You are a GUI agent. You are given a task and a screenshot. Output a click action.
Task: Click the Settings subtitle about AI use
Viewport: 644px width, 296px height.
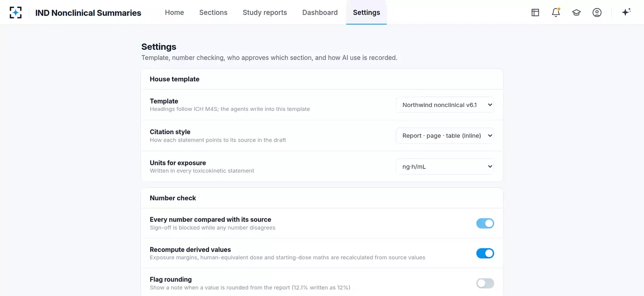pos(269,58)
